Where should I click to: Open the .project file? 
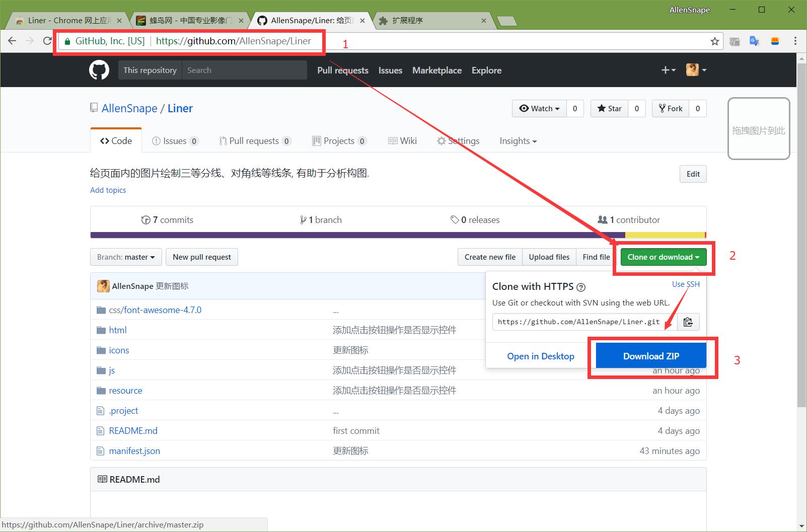pos(123,411)
